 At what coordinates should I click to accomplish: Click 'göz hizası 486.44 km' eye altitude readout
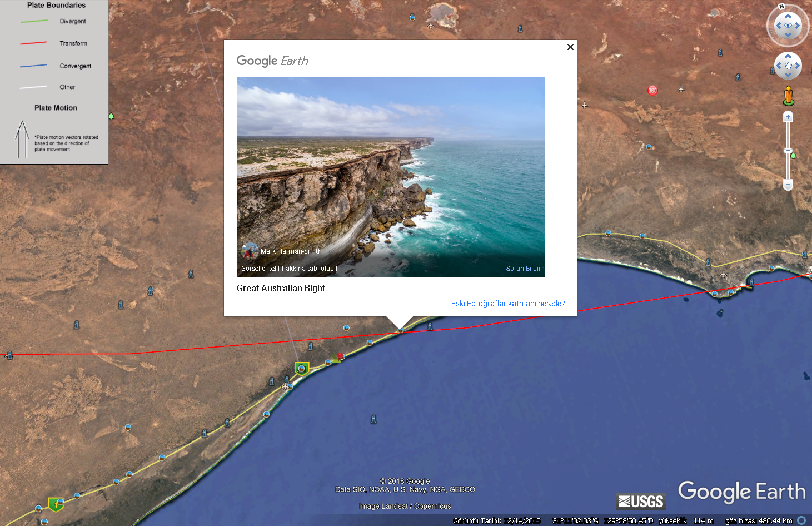pos(759,521)
